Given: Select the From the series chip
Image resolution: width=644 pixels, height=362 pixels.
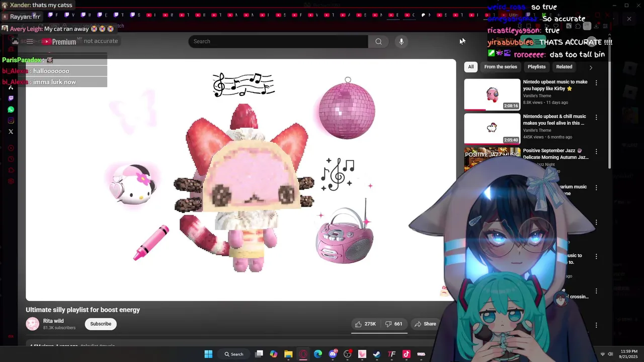Looking at the screenshot, I should pos(501,67).
